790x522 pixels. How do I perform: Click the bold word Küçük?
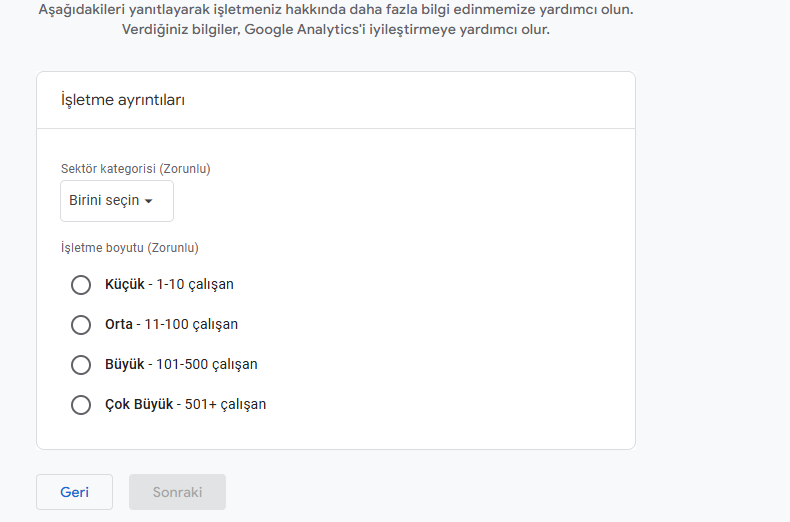pyautogui.click(x=125, y=285)
